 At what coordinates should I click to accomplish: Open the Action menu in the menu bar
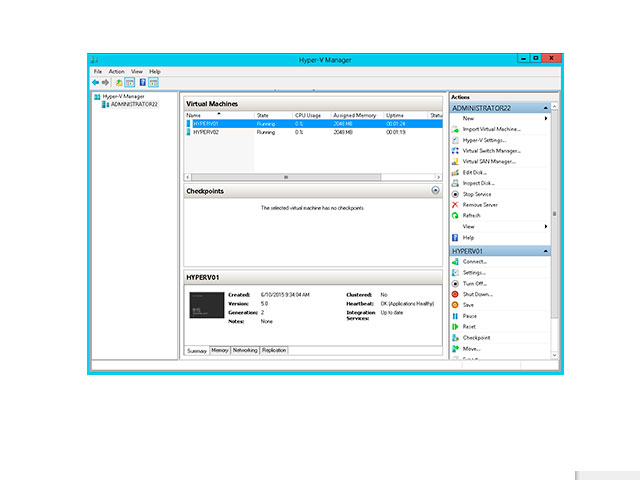tap(117, 72)
